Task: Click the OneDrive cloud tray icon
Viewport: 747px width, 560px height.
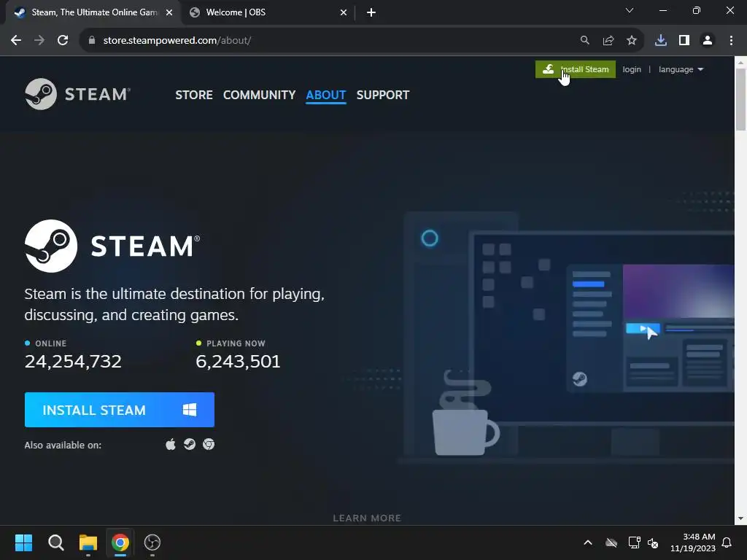Action: click(611, 542)
